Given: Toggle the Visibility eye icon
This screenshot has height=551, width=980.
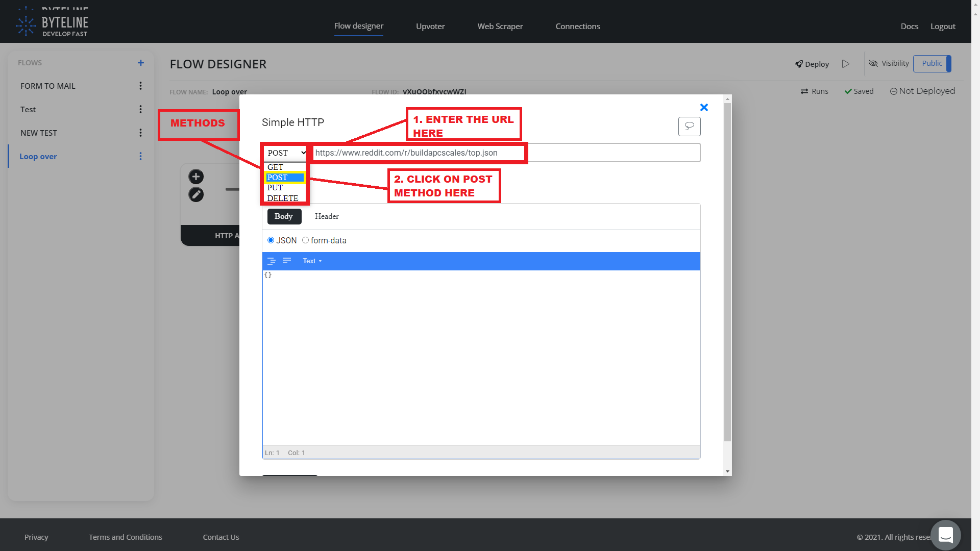Looking at the screenshot, I should tap(873, 63).
